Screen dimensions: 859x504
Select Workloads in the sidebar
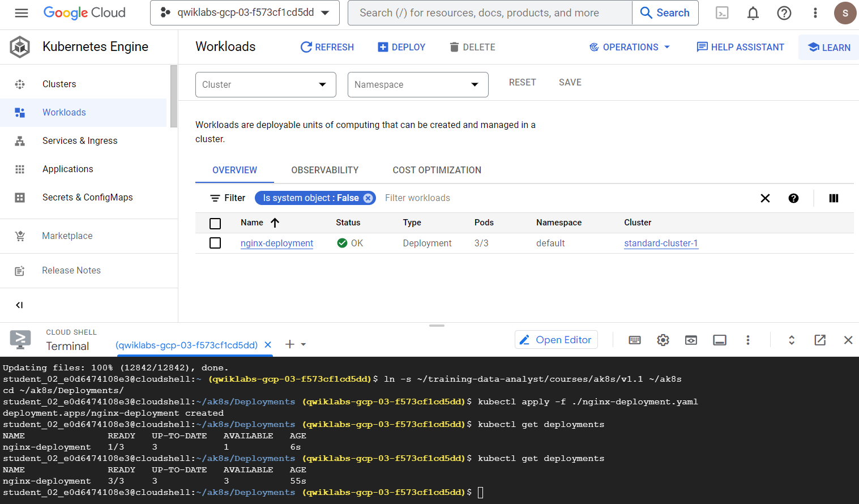point(83,113)
